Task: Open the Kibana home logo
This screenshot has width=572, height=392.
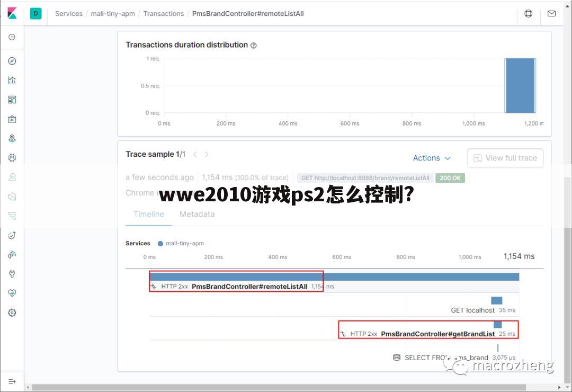Action: coord(12,13)
